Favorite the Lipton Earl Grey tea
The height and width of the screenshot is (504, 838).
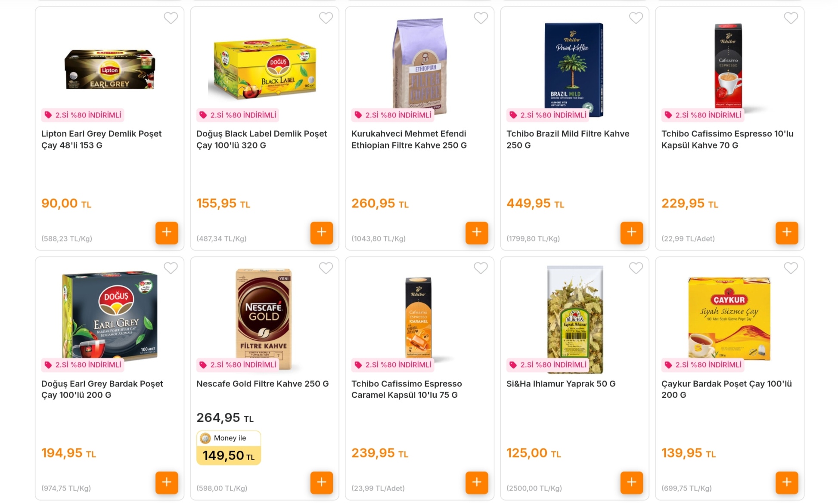tap(171, 18)
